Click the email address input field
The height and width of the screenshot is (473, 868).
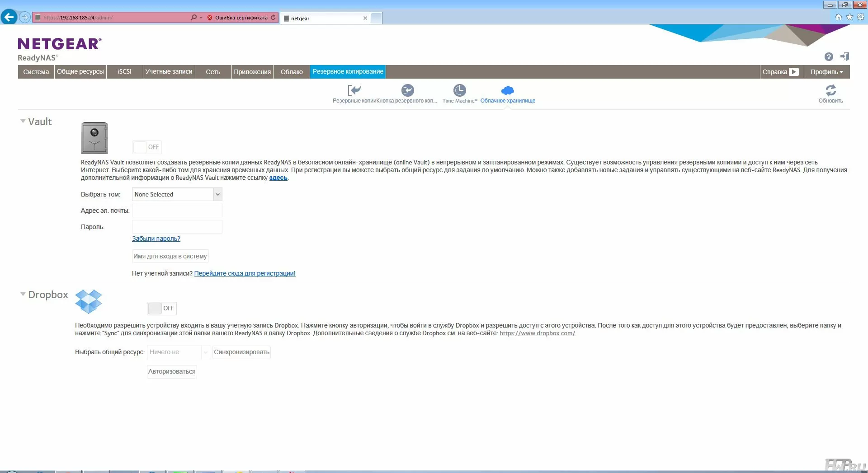click(x=177, y=211)
